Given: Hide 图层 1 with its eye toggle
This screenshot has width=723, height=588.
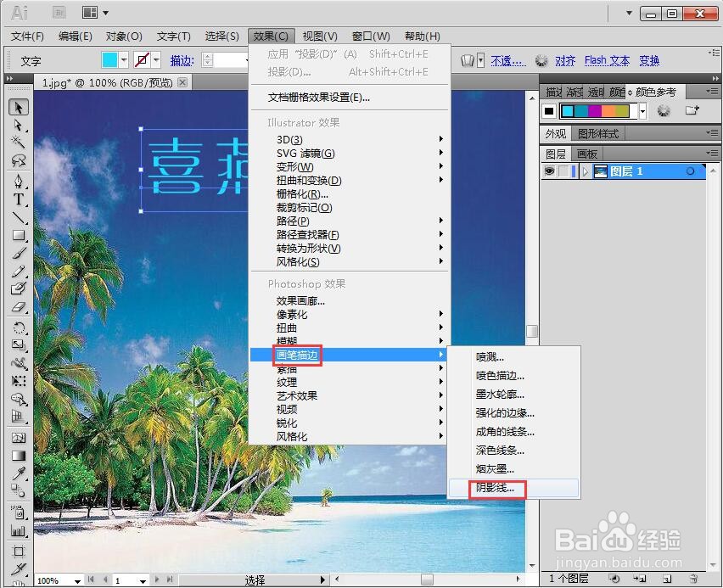Looking at the screenshot, I should (550, 170).
